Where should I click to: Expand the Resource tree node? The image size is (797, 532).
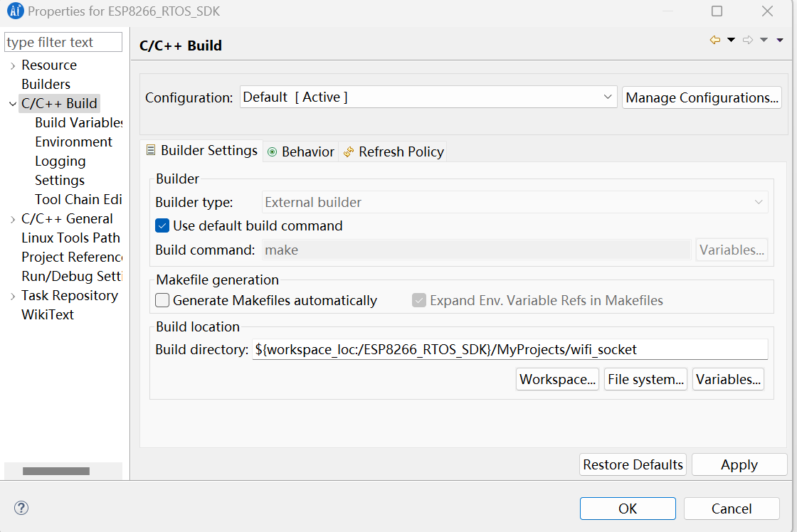click(x=13, y=65)
